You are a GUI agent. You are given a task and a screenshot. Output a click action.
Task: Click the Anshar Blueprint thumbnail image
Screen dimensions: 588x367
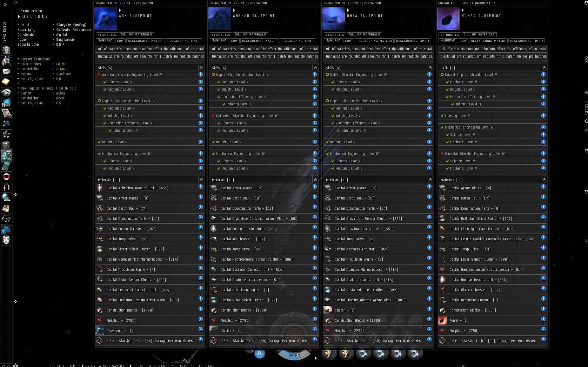[220, 19]
